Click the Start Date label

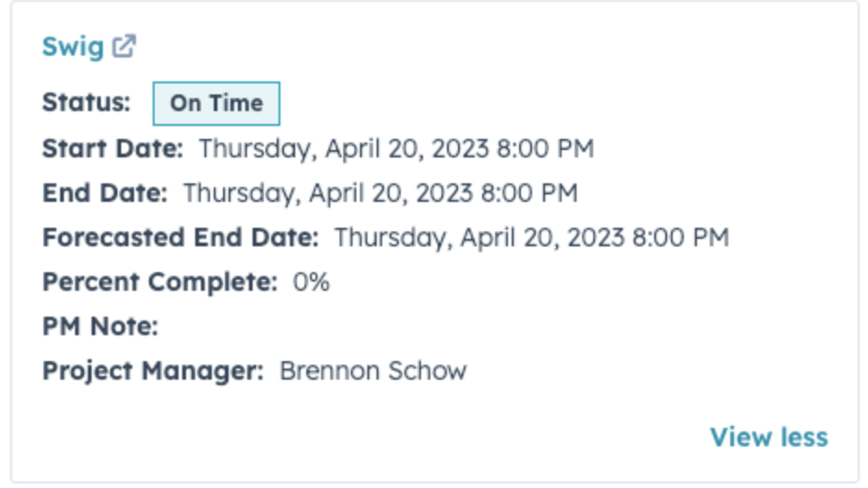112,148
